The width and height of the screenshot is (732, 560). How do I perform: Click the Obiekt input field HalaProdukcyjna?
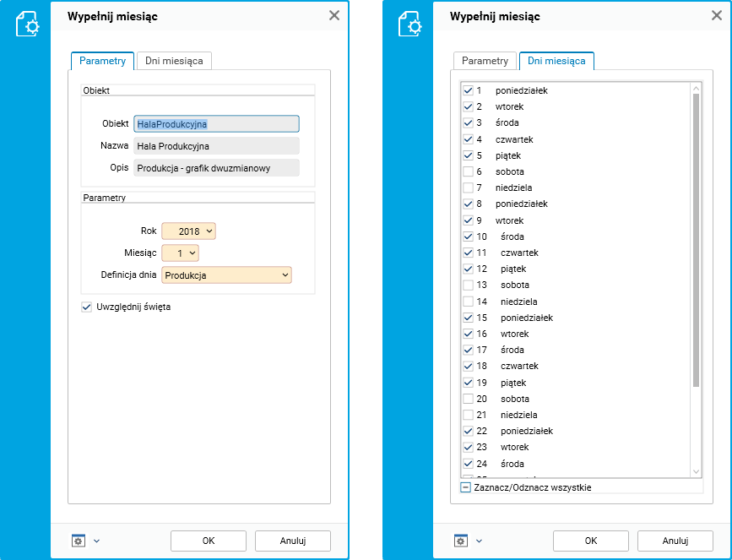pos(217,124)
